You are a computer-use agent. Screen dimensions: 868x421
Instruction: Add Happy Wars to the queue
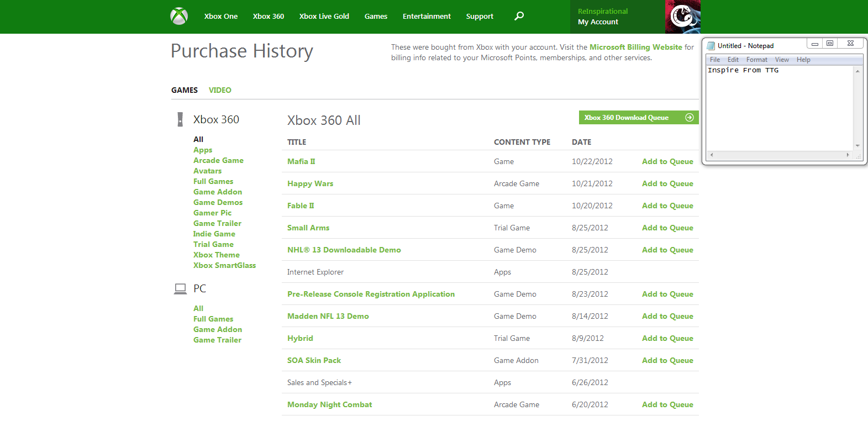[667, 183]
